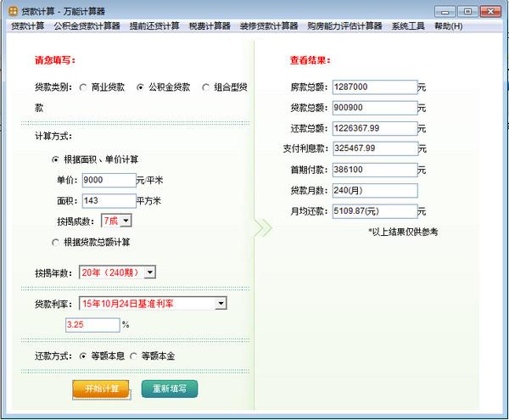
Task: Click the 贷款月数 result field
Action: [375, 191]
